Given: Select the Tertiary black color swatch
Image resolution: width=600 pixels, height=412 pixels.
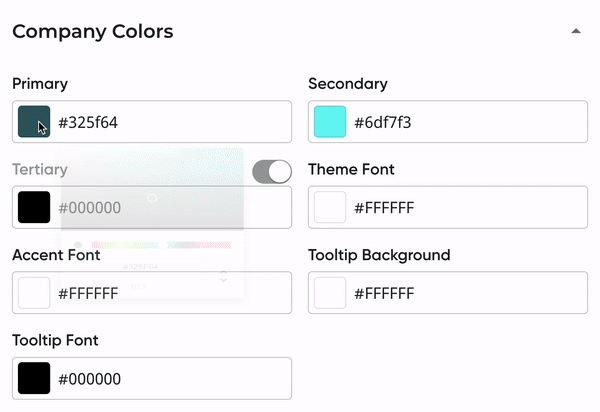Looking at the screenshot, I should (x=34, y=207).
